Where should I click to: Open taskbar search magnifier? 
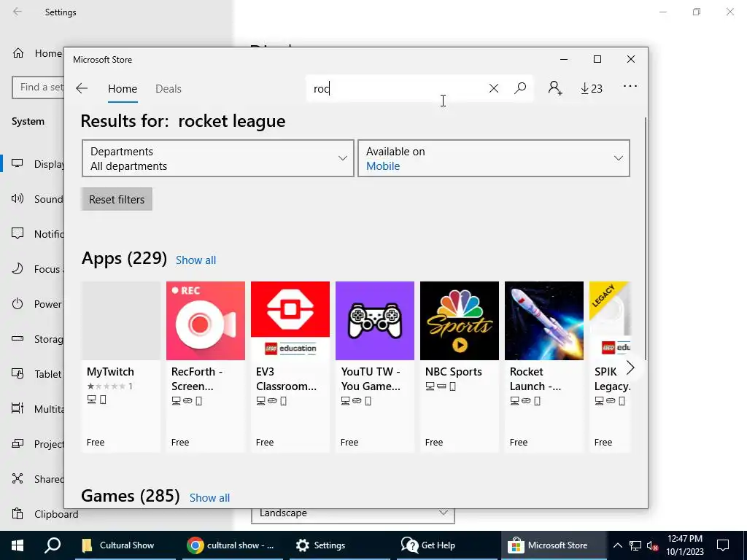tap(53, 545)
